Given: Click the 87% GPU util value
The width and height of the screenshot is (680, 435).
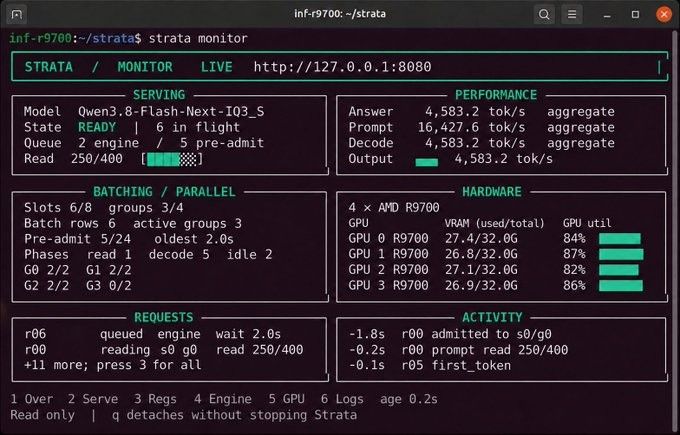Looking at the screenshot, I should pos(574,254).
